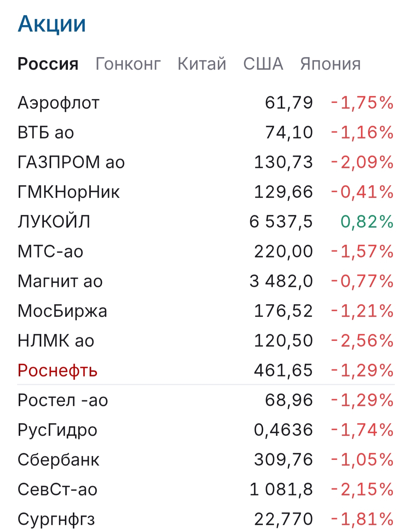View the МТС-ао stock page
412x532 pixels.
(x=50, y=252)
